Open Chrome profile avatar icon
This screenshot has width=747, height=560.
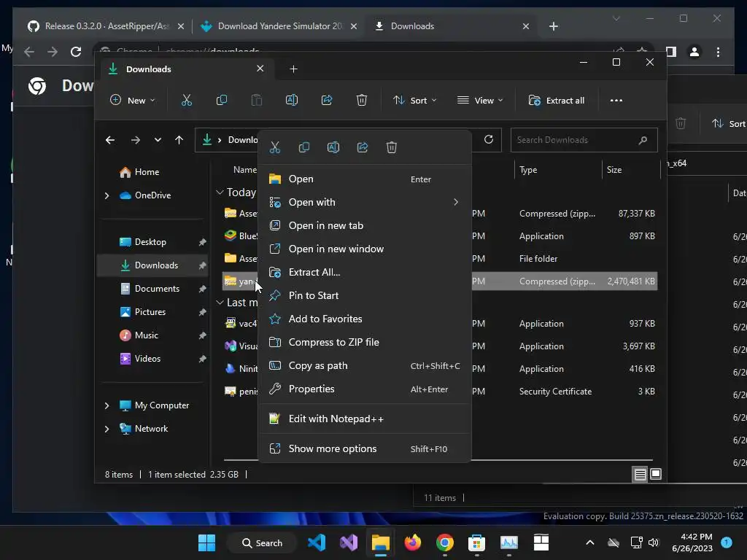[694, 52]
